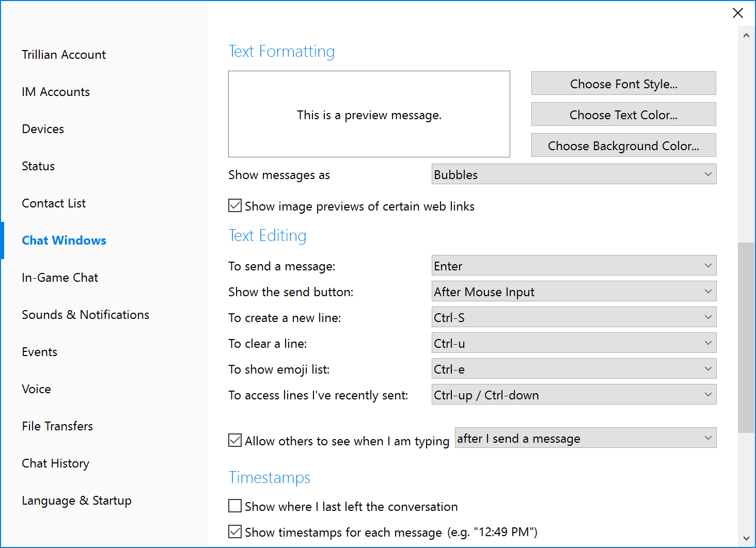The image size is (756, 548).
Task: Go to the IM Accounts section
Action: pyautogui.click(x=56, y=92)
